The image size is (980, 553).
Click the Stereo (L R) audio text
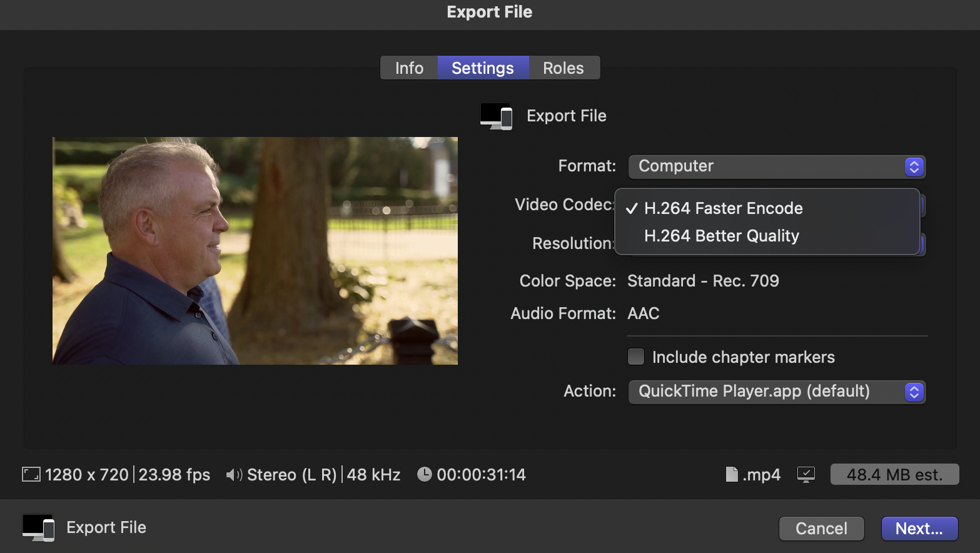(292, 475)
